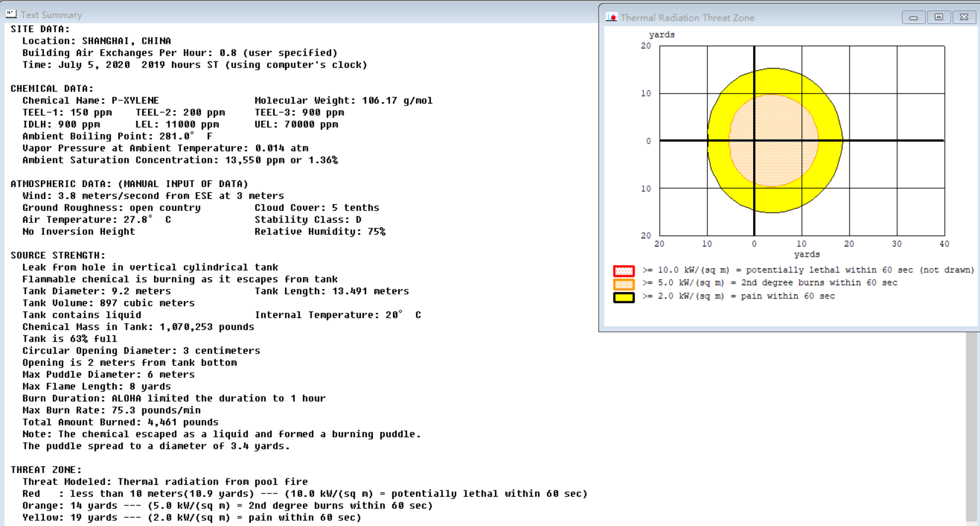Viewport: 980px width, 526px height.
Task: Click the 'SOURCE STRENGTH:' heading
Action: pyautogui.click(x=58, y=256)
